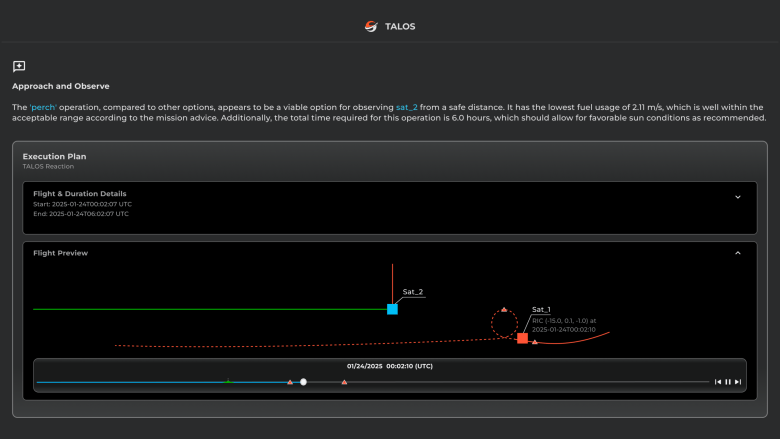Click the 'perch' operation link

pyautogui.click(x=48, y=106)
